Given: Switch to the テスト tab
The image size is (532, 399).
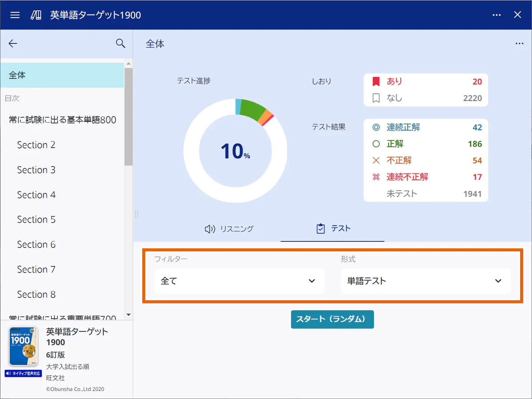Looking at the screenshot, I should pyautogui.click(x=333, y=229).
